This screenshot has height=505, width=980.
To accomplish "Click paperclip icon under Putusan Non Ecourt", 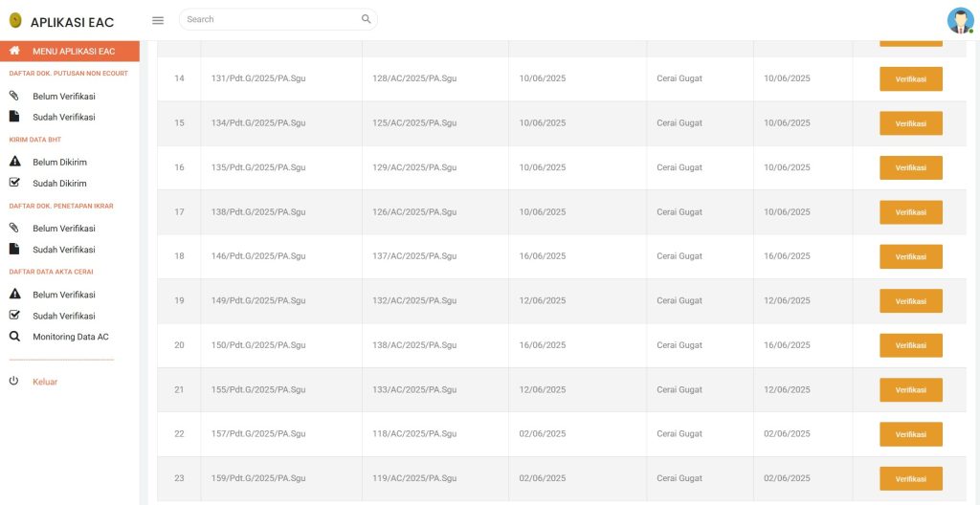I will tap(14, 96).
